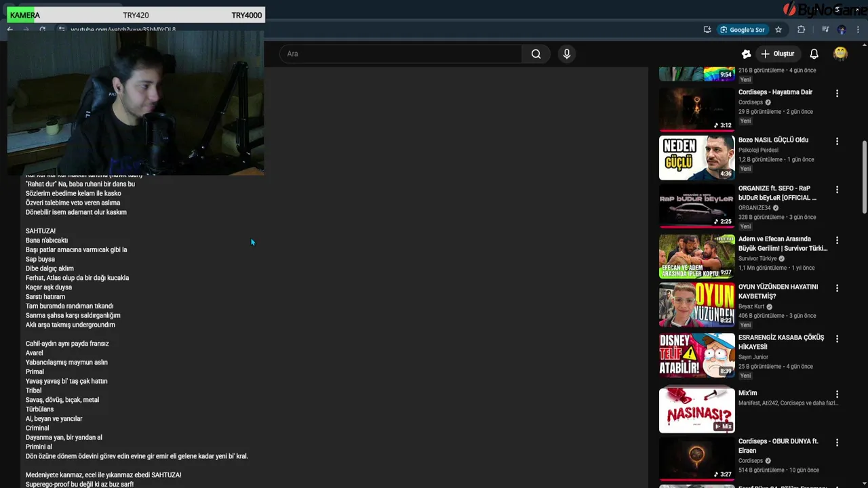Click lyric 'Aklı arşa takmış undergroundım'
The image size is (868, 488).
coord(71,325)
